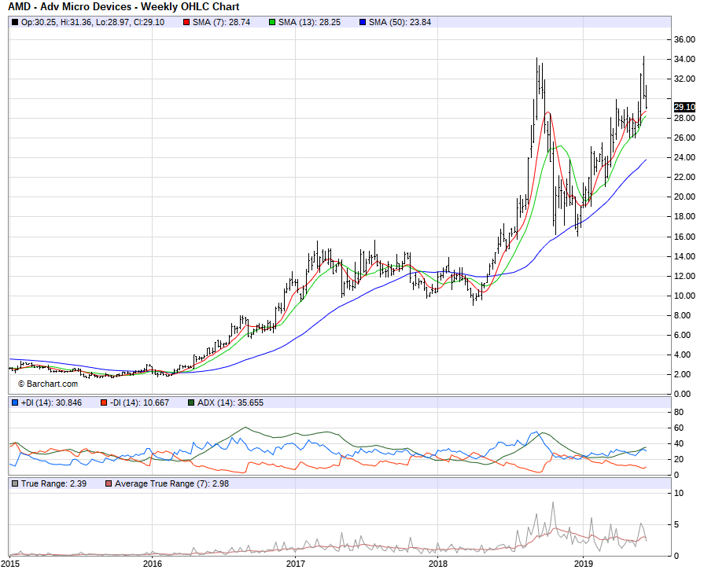Click the +DI (14): 30.846 label

pos(51,402)
